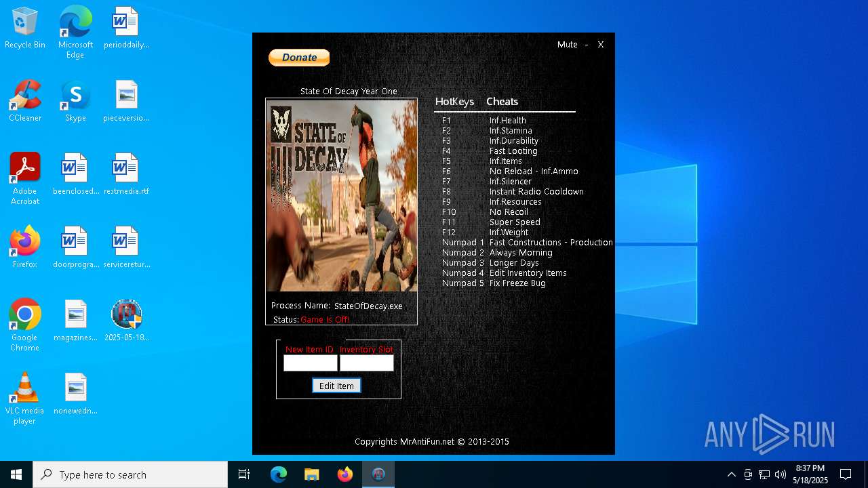Open the Adobe Acrobat desktop shortcut

tap(25, 179)
